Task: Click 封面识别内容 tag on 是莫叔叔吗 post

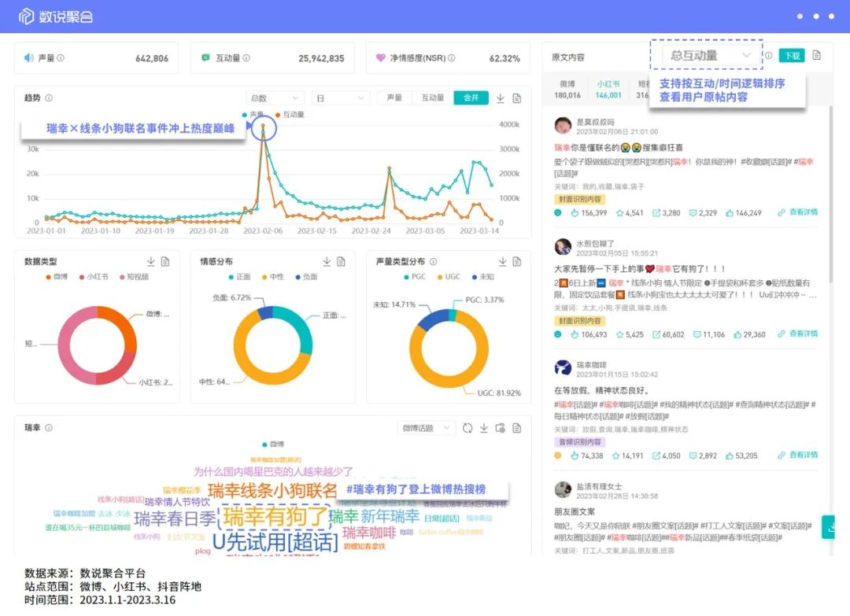Action: pyautogui.click(x=580, y=199)
